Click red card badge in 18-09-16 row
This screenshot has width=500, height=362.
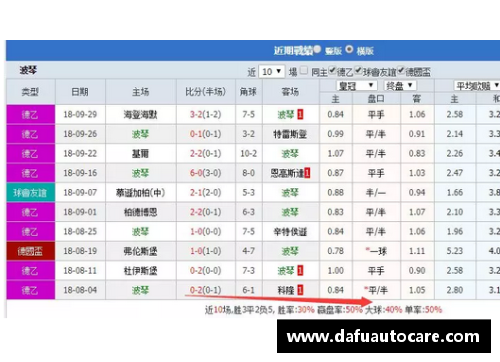307,173
